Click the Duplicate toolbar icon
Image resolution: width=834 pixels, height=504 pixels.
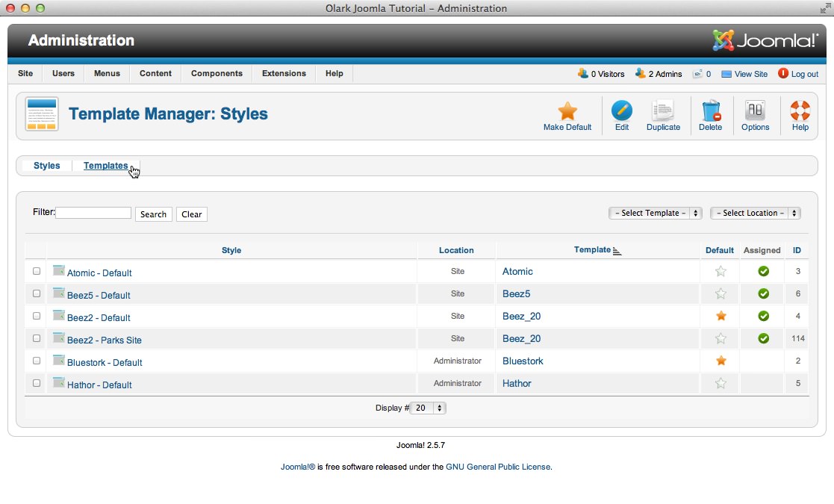point(663,112)
